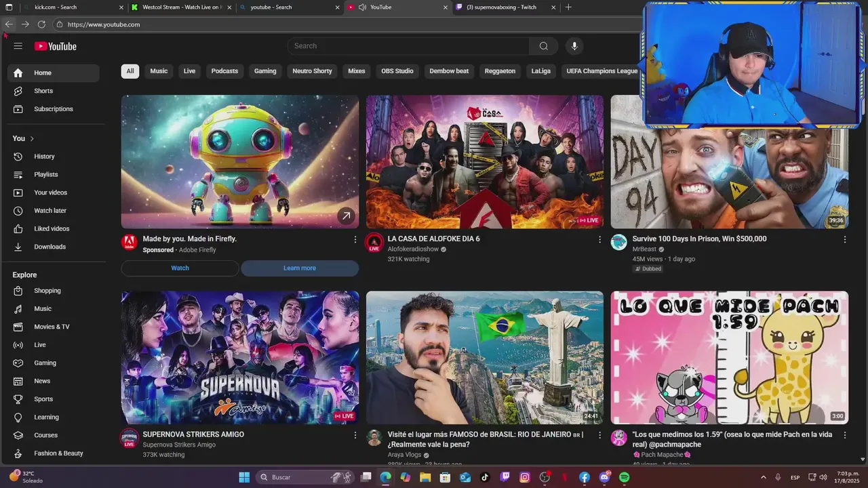Screen dimensions: 868x488
Task: Open options menu for Firefly ad
Action: pos(355,239)
